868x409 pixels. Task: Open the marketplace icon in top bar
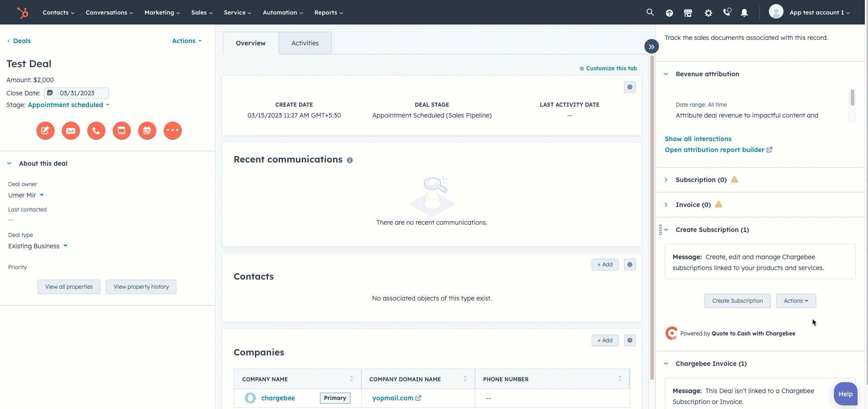(688, 13)
